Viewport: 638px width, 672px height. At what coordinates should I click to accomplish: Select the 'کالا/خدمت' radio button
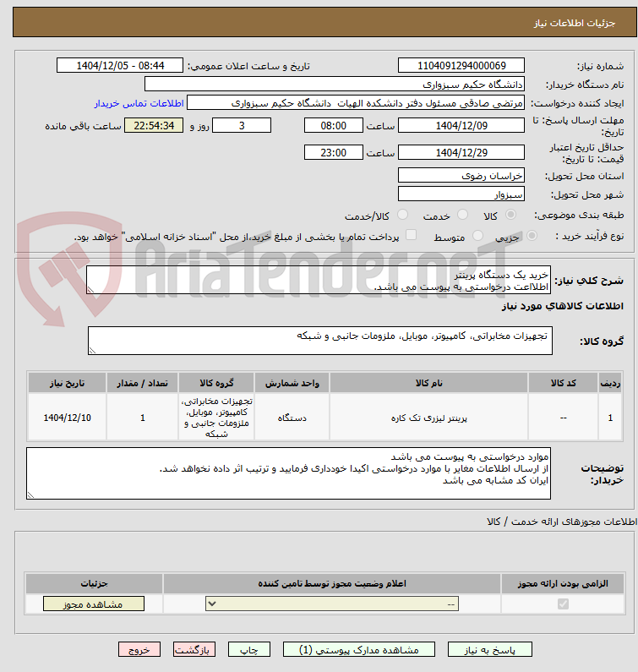[402, 215]
